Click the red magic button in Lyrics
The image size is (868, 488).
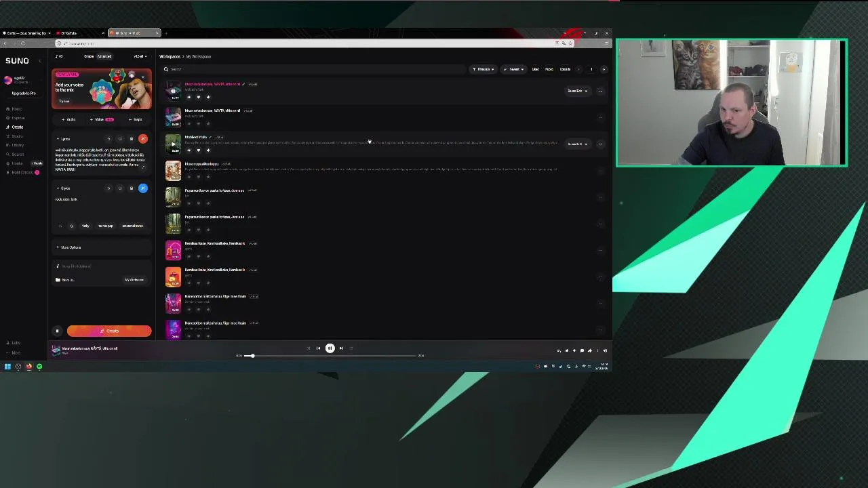point(142,139)
